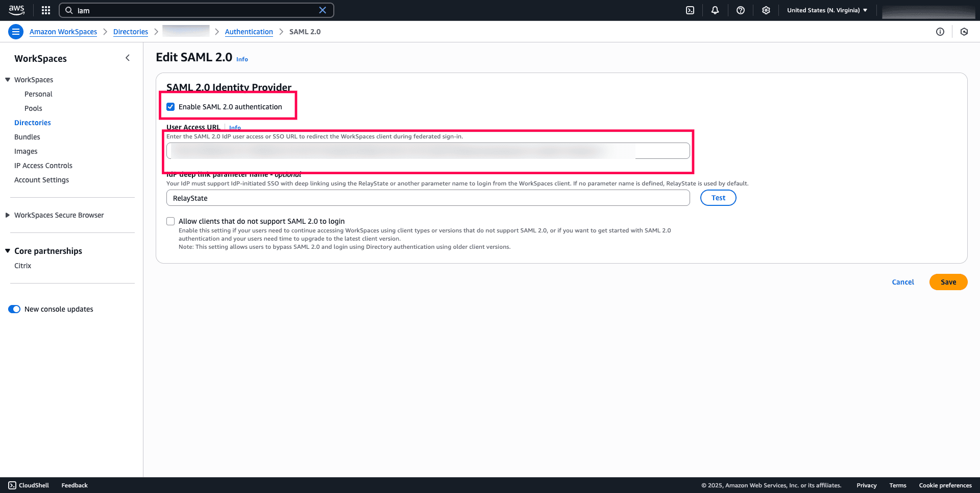
Task: Expand WorkSpaces Secure Browser section
Action: [8, 215]
